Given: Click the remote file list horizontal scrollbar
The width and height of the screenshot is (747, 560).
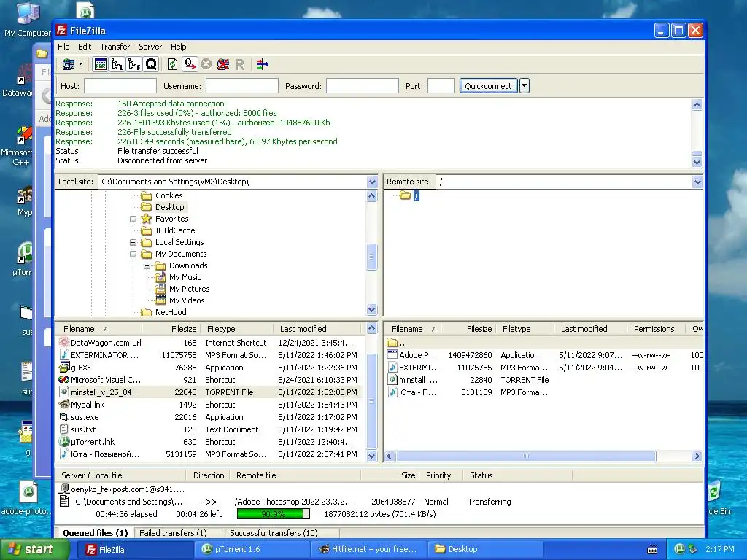Looking at the screenshot, I should click(x=526, y=456).
